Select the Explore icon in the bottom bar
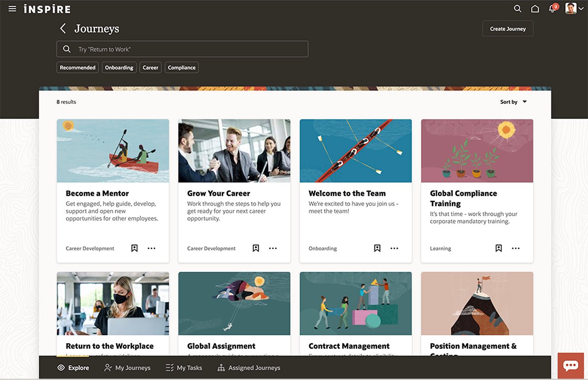 (73, 367)
